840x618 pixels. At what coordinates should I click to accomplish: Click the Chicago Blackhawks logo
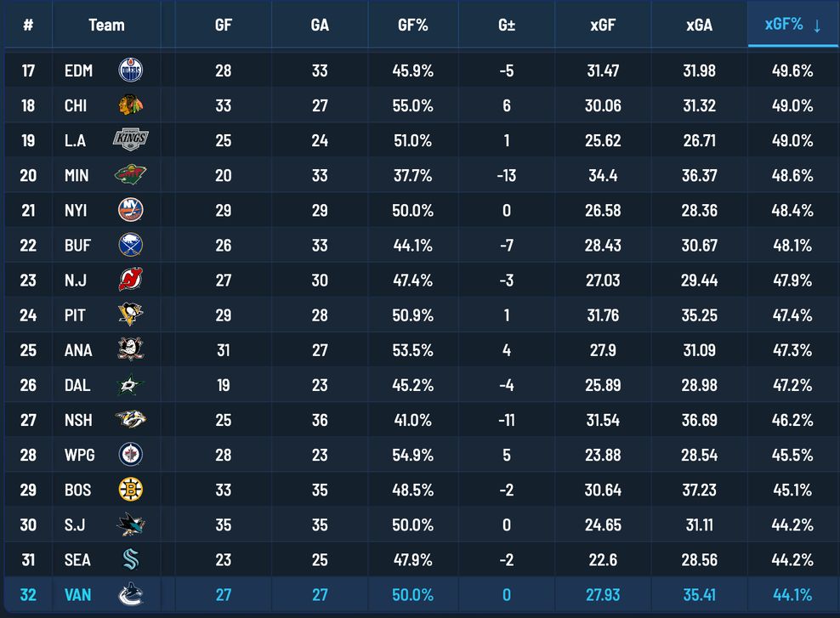coord(129,105)
